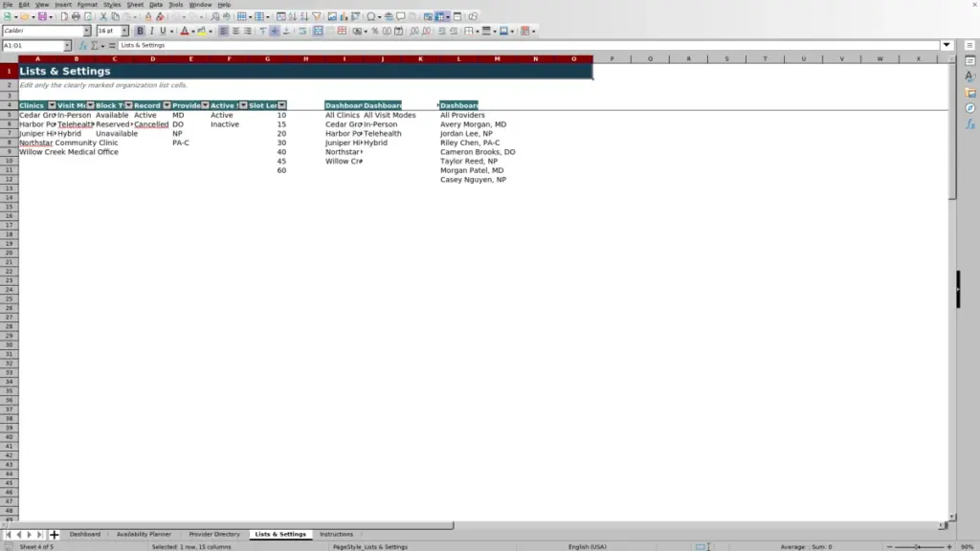Open the File menu
Screen dimensions: 980x551
click(x=8, y=5)
